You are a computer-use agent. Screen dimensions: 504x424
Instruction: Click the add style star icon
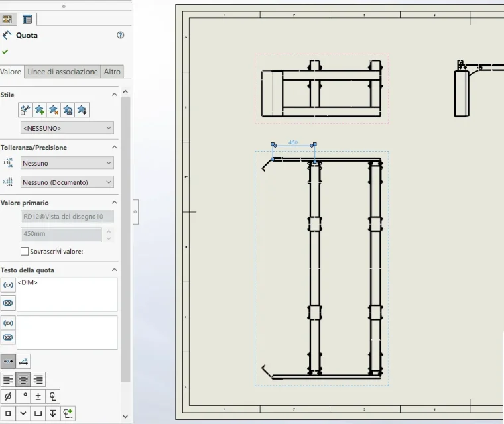(x=40, y=110)
